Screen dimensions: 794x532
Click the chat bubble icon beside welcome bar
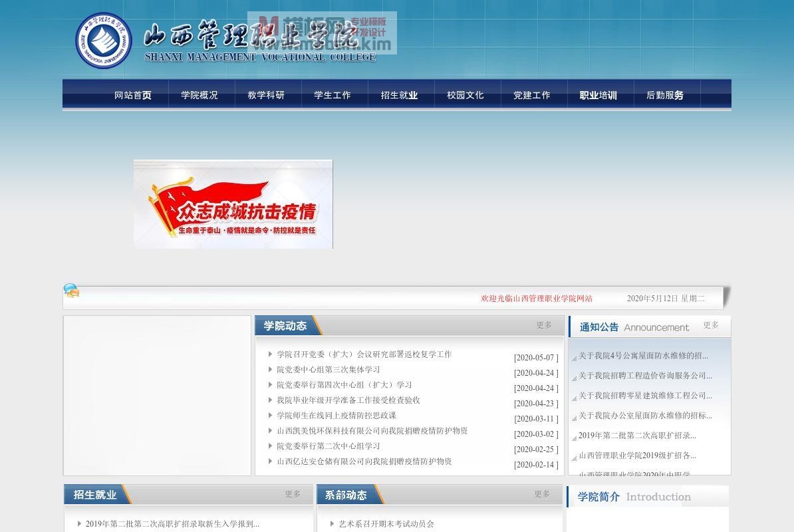click(71, 291)
